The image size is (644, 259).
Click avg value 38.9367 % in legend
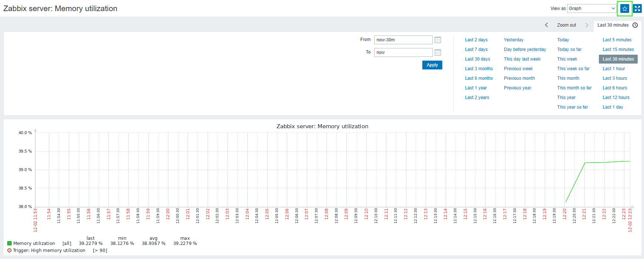[154, 243]
